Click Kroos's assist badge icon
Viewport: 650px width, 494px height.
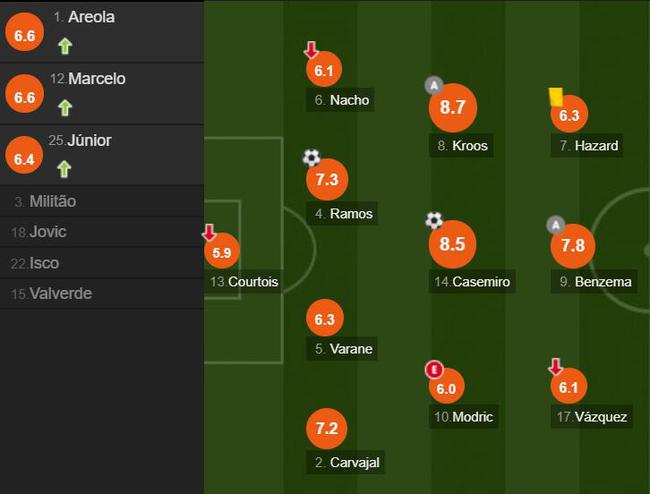434,85
